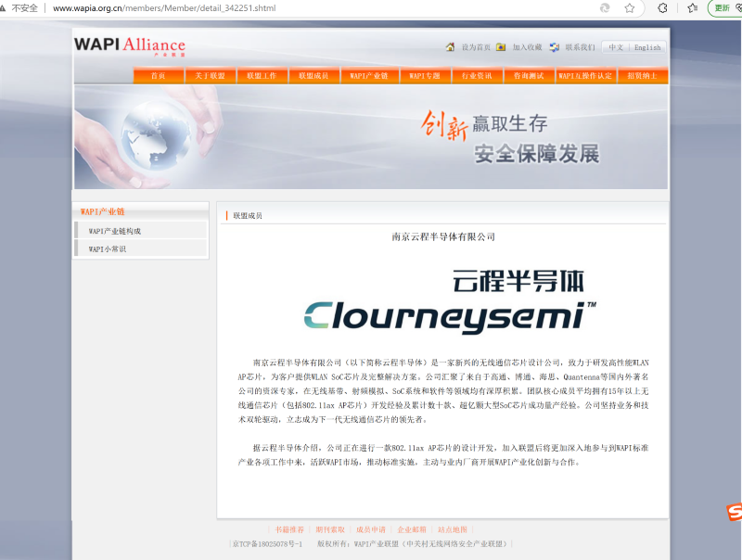
Task: Add this page to favorites with the star icon
Action: click(629, 8)
